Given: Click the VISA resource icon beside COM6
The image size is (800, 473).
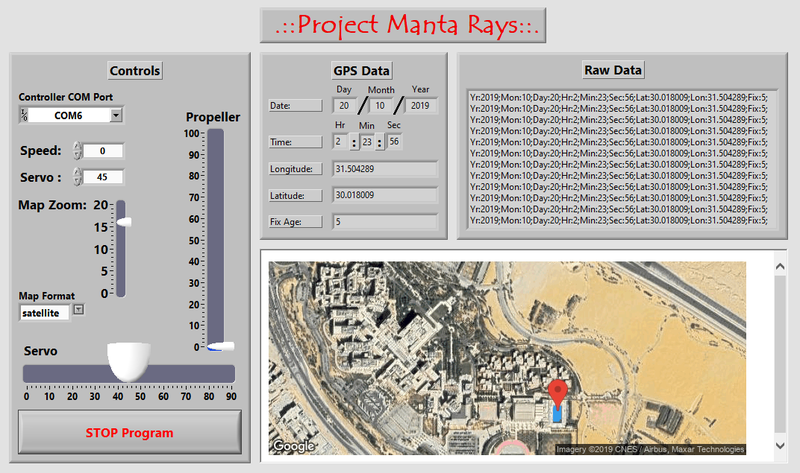Looking at the screenshot, I should pos(24,115).
